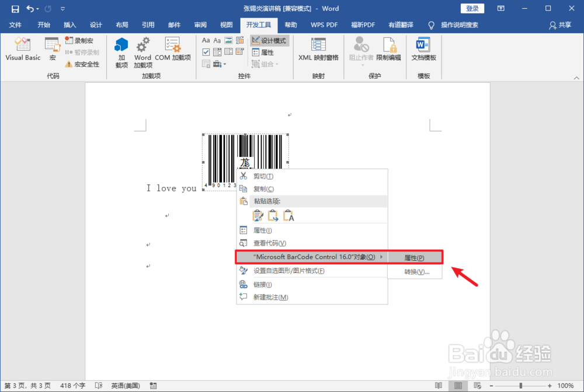The width and height of the screenshot is (584, 392).
Task: Insert picture content control
Action: (x=229, y=40)
